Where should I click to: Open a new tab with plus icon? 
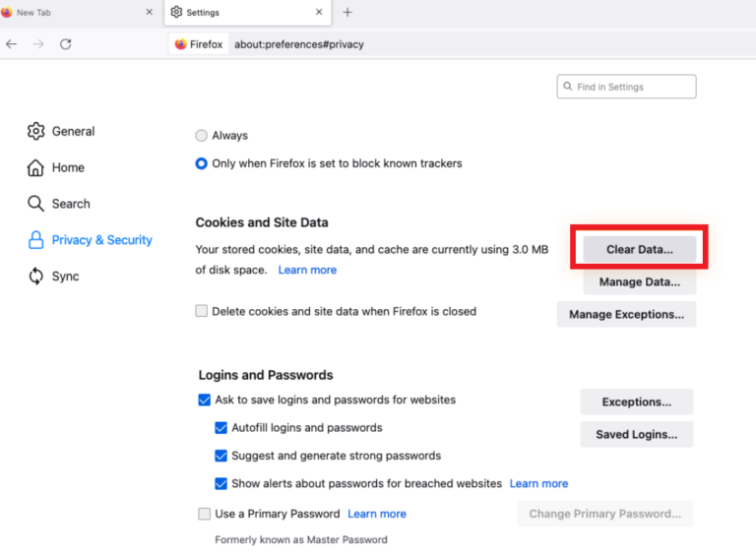click(347, 13)
